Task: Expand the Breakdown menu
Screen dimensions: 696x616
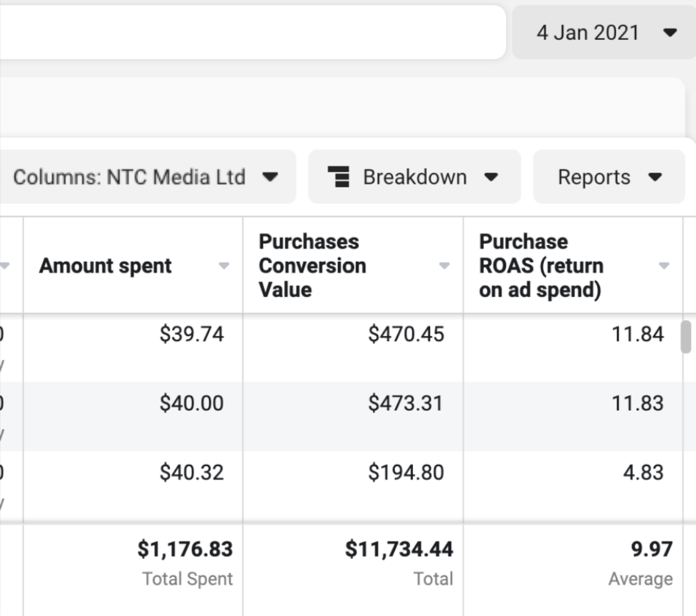Action: point(415,177)
